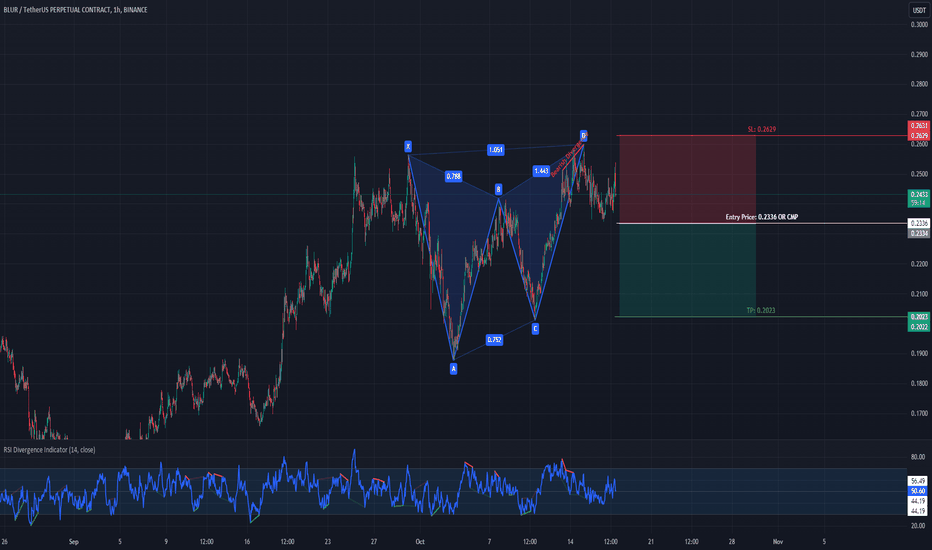This screenshot has width=932, height=550.
Task: Click the 59:14 candle countdown timer
Action: [919, 203]
